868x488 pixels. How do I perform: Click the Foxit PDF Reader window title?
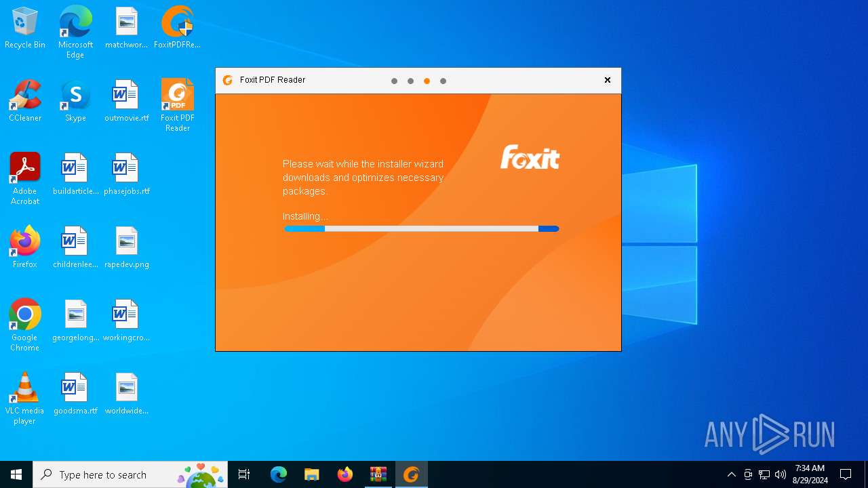click(x=273, y=80)
